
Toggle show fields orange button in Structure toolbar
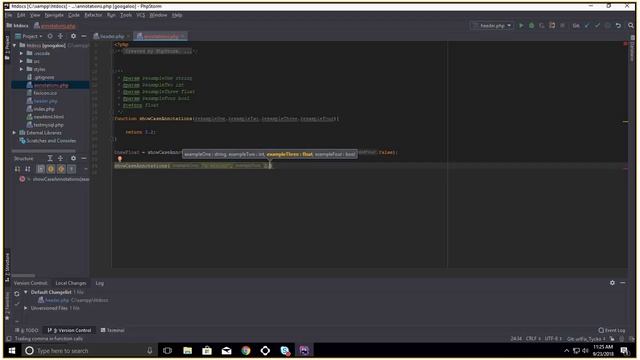pyautogui.click(x=51, y=169)
